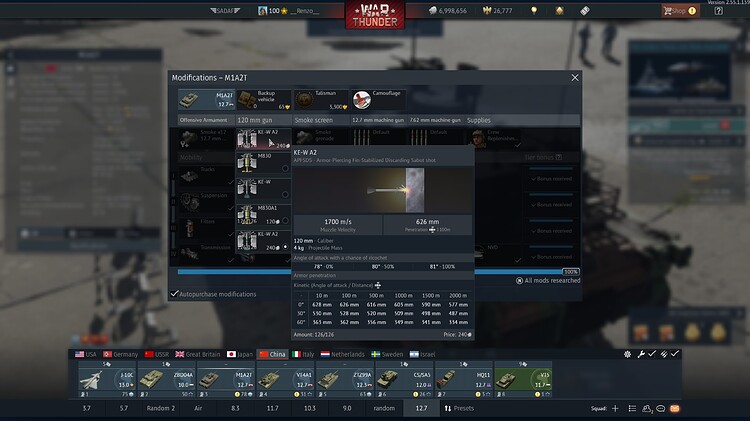
Task: Select the VT4A1 tank crew slot
Action: tap(286, 380)
